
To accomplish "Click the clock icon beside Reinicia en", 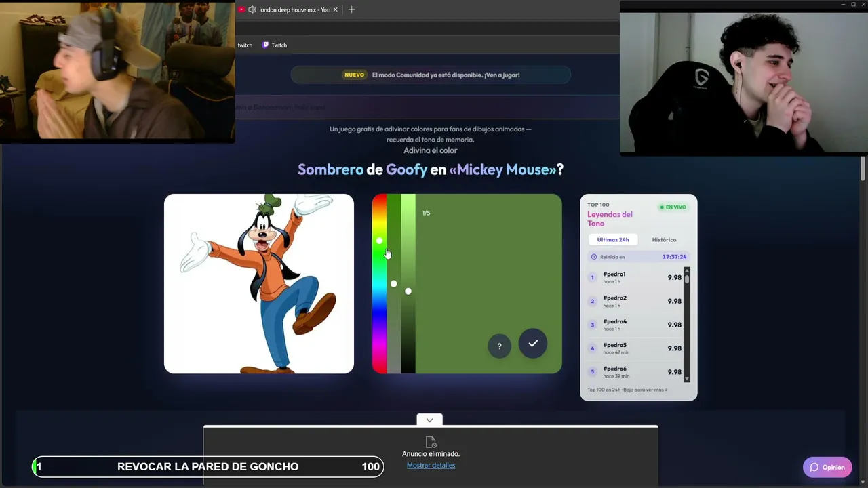I will coord(594,257).
